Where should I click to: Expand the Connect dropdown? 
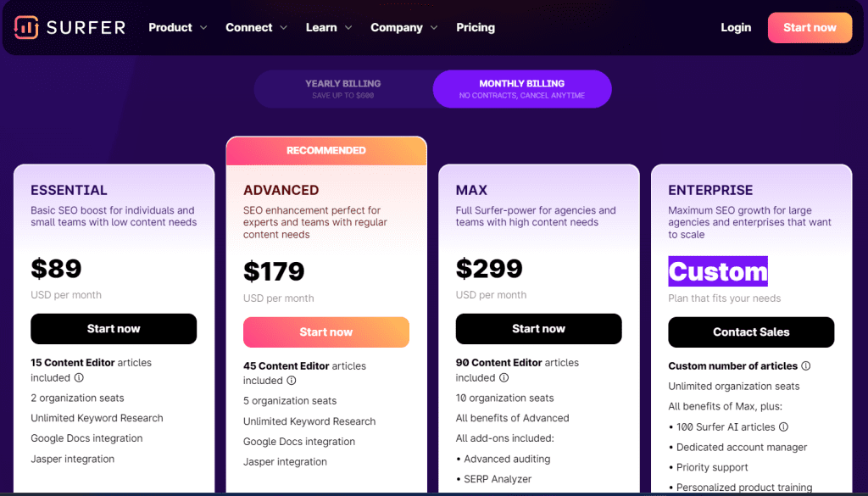click(x=256, y=27)
